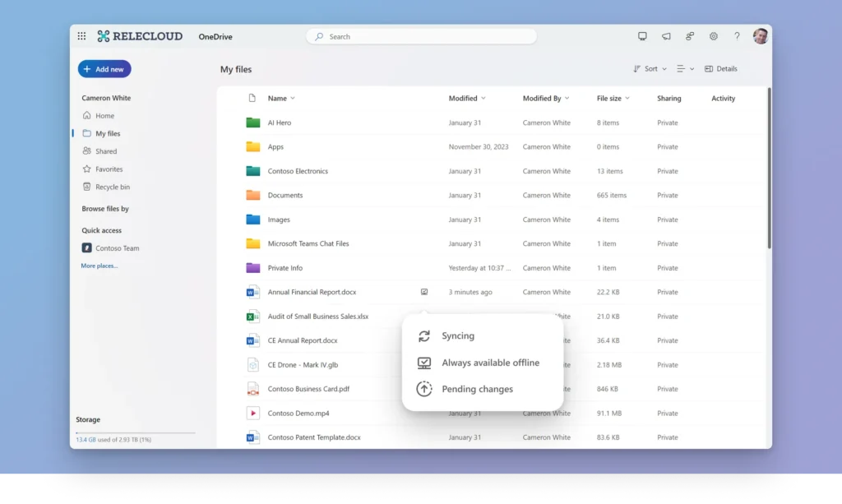Click the 3 minutes ago modified time
The width and height of the screenshot is (842, 504).
(470, 292)
